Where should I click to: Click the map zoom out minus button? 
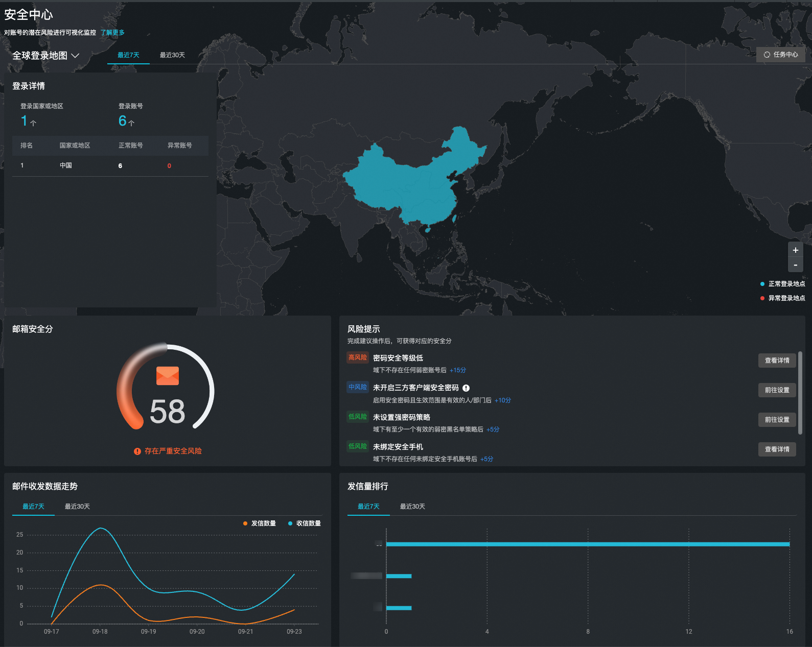click(x=795, y=265)
